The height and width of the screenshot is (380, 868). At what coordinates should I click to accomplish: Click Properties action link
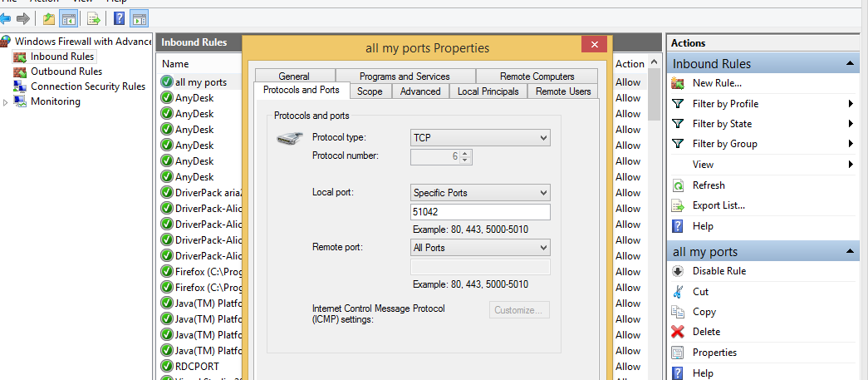[x=714, y=353]
